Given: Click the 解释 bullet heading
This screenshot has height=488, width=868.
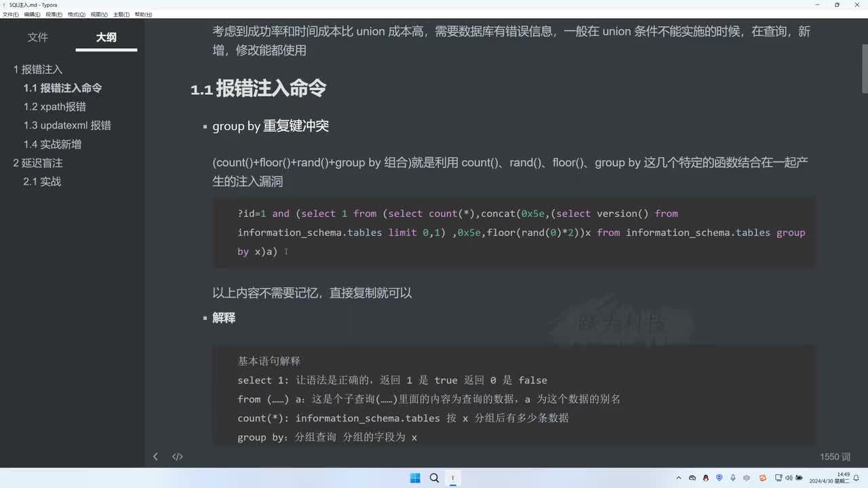Looking at the screenshot, I should pyautogui.click(x=224, y=318).
